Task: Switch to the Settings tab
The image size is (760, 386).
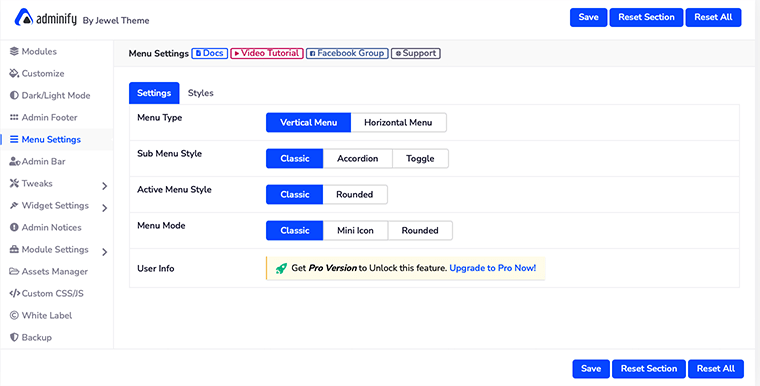Action: tap(154, 93)
